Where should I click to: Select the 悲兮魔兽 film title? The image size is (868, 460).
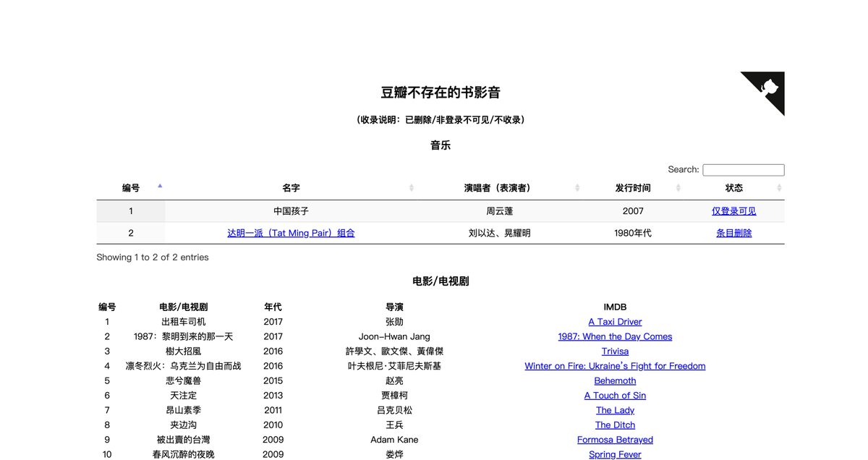pos(184,381)
